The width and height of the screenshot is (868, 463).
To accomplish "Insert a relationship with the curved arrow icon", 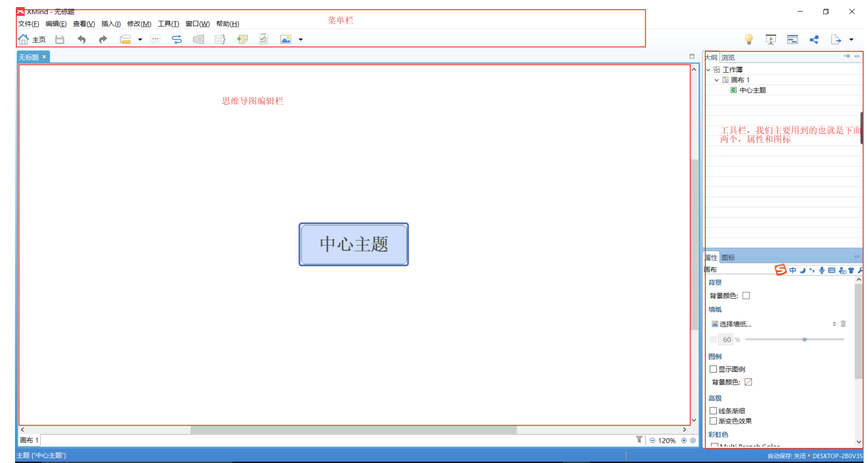I will [176, 39].
